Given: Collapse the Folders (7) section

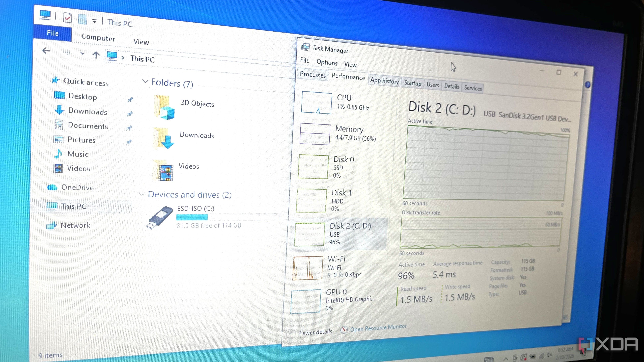Looking at the screenshot, I should click(x=145, y=82).
